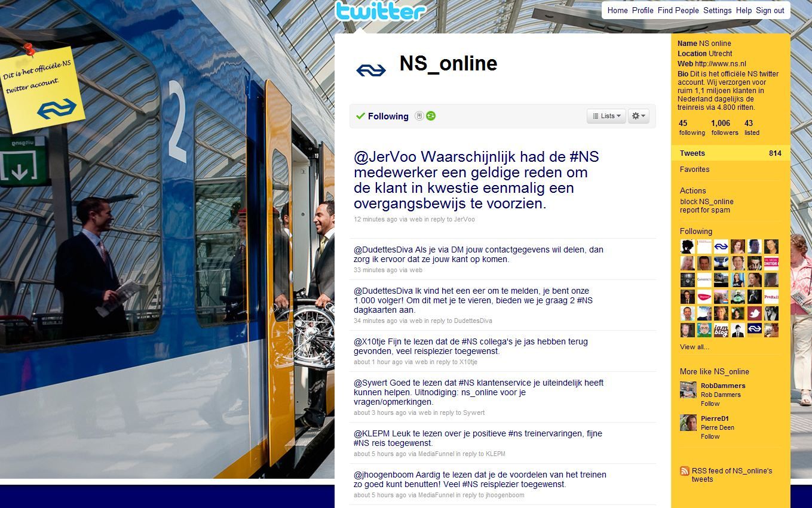Click the green retweets icon beside Following
The image size is (812, 508).
coord(431,116)
